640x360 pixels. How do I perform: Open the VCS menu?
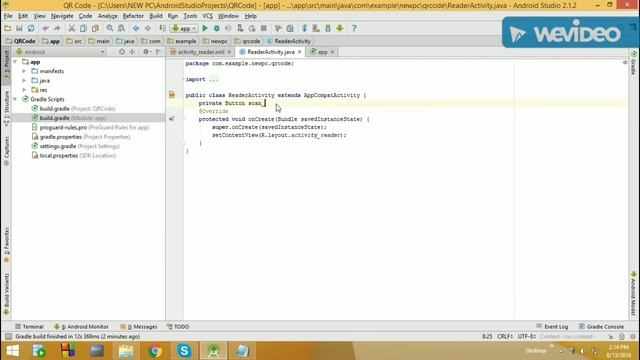[x=207, y=16]
